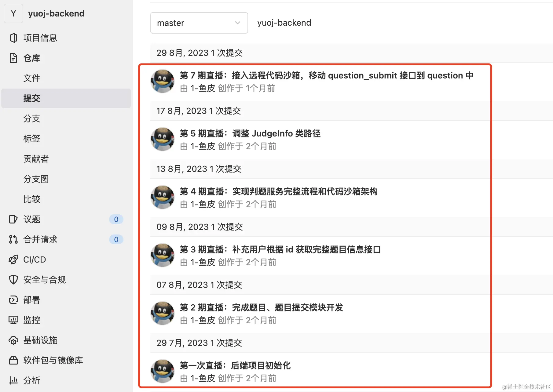Click the 议题 issues icon
Screen dimensions: 553x392
pyautogui.click(x=13, y=219)
